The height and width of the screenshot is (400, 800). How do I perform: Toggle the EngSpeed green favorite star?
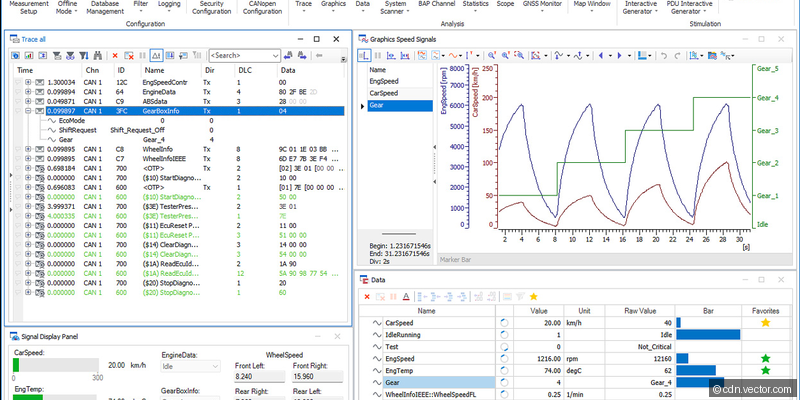[x=765, y=357]
